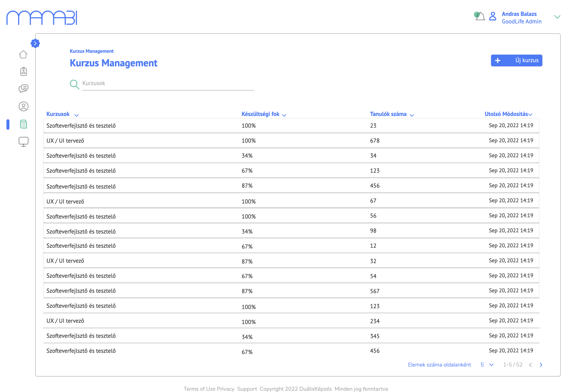Screen dimensions: 588x392
Task: Open the home icon in sidebar
Action: (x=23, y=54)
